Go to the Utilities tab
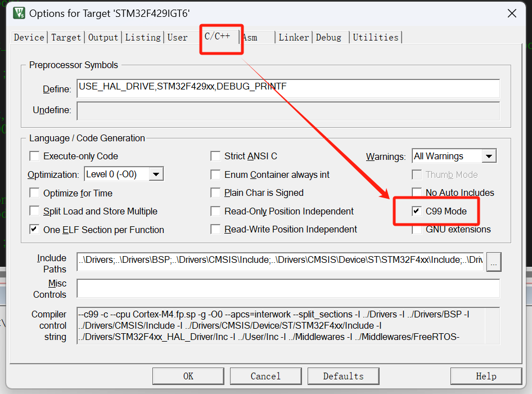This screenshot has width=532, height=394. (x=375, y=38)
